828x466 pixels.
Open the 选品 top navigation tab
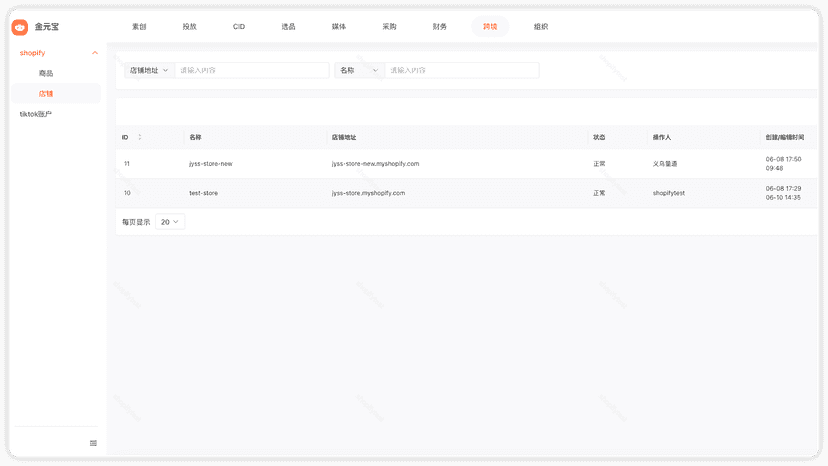(x=288, y=26)
